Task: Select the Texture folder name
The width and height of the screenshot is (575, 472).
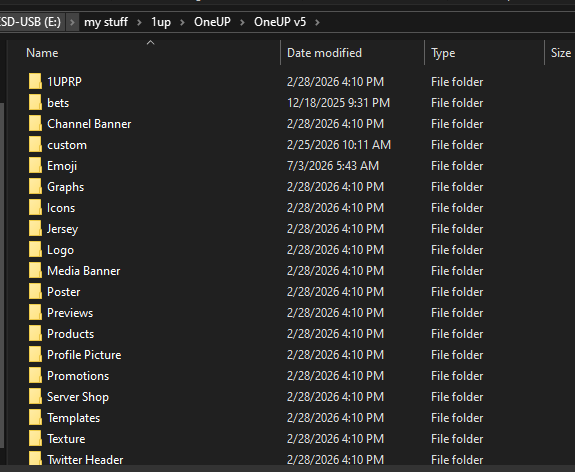Action: coord(66,439)
